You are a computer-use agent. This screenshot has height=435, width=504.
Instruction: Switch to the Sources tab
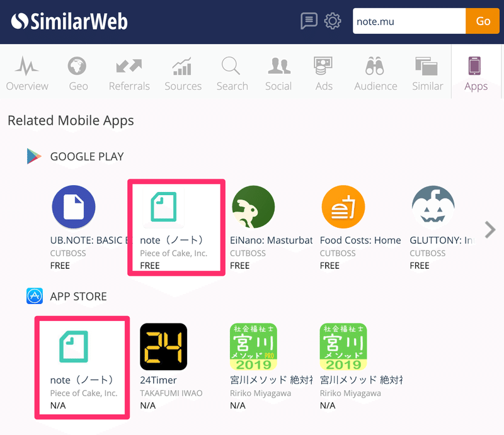tap(183, 74)
